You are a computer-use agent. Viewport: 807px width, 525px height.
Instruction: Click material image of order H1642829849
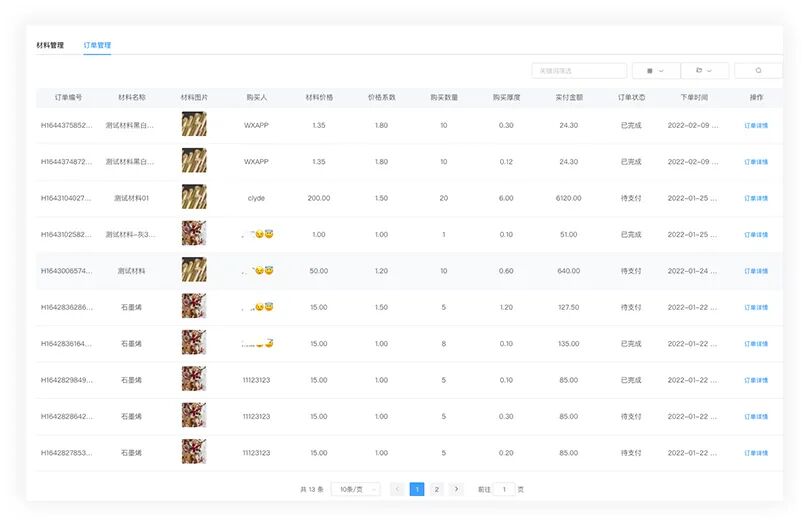pos(194,379)
